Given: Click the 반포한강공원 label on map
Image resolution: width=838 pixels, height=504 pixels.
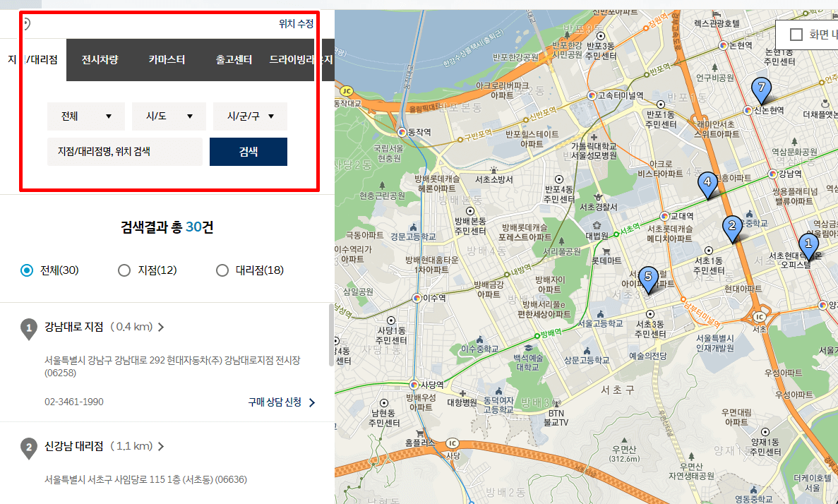Looking at the screenshot, I should (x=515, y=56).
